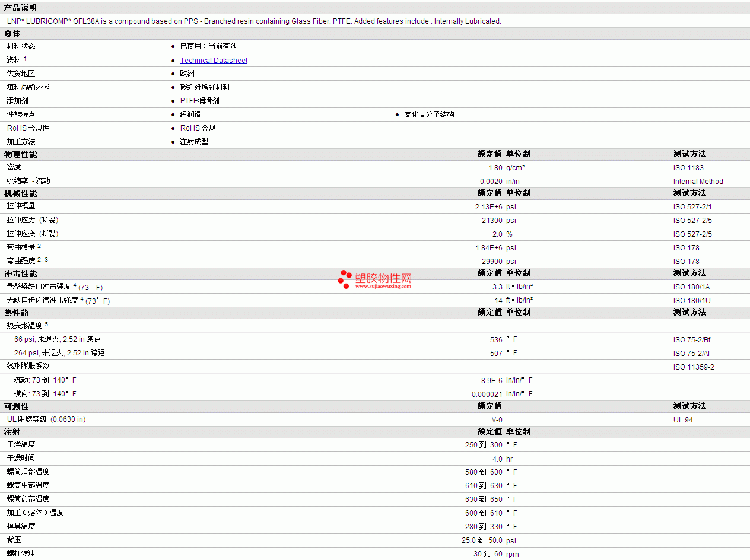This screenshot has height=560, width=750.
Task: Select the shrinkage value 0.0020
Action: (x=491, y=182)
